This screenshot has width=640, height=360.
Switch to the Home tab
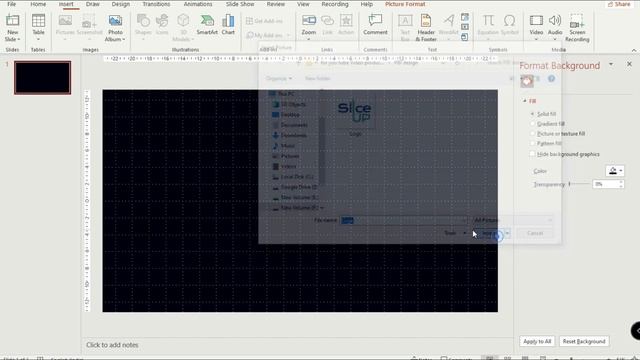coord(38,4)
